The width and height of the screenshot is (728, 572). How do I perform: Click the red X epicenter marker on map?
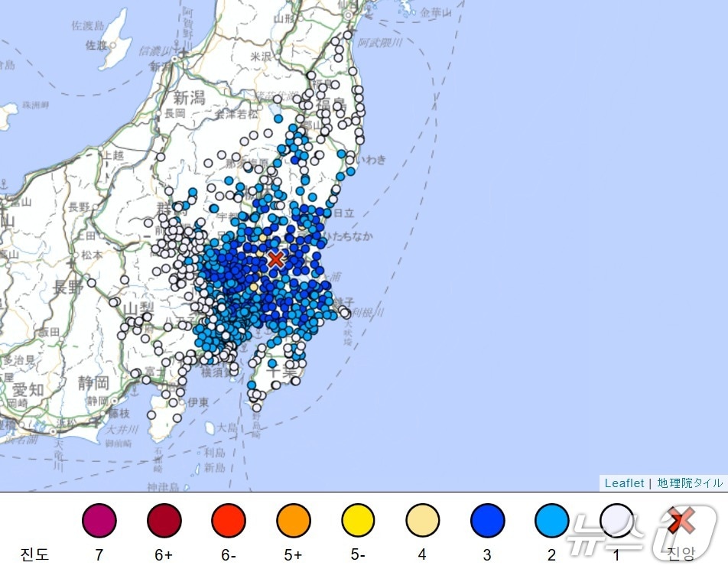click(275, 259)
